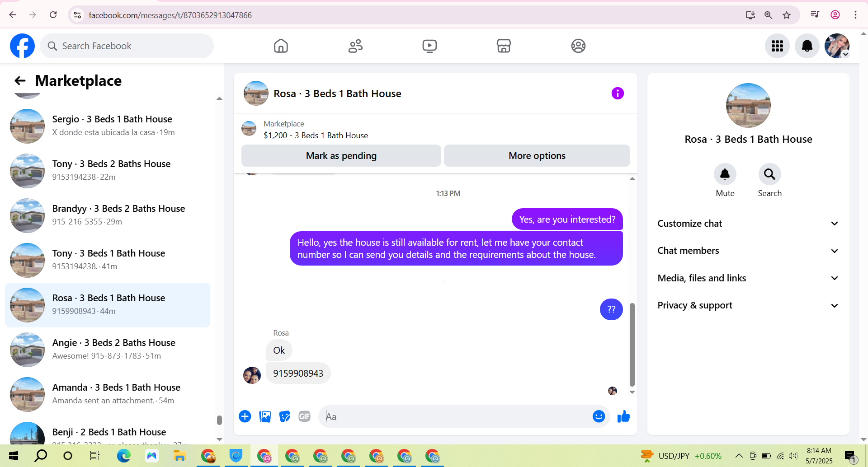Viewport: 868px width, 467px height.
Task: Click sender avatar beside phone number message
Action: [252, 375]
